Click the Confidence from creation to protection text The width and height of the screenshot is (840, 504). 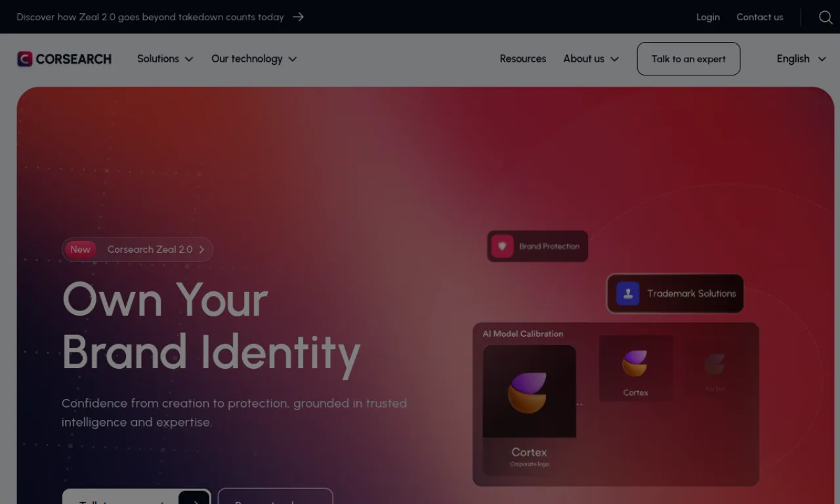click(234, 413)
